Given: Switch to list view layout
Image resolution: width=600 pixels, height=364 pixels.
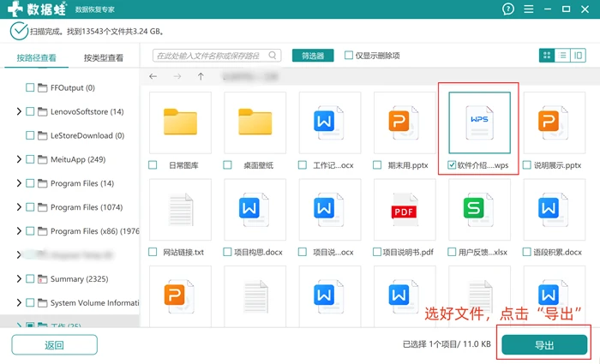Looking at the screenshot, I should (x=562, y=56).
